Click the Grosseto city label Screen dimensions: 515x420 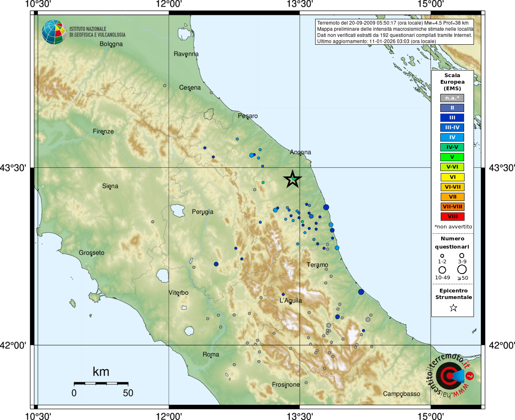92,253
